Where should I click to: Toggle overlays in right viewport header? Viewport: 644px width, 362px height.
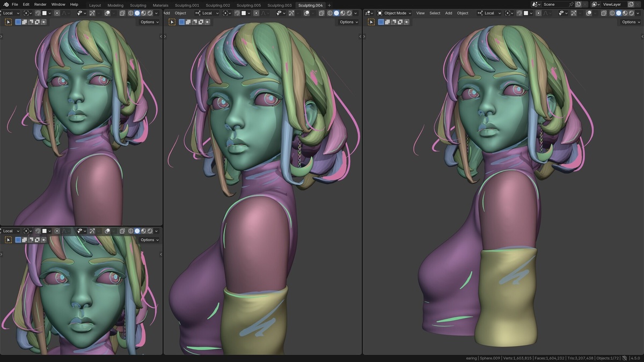pos(589,13)
